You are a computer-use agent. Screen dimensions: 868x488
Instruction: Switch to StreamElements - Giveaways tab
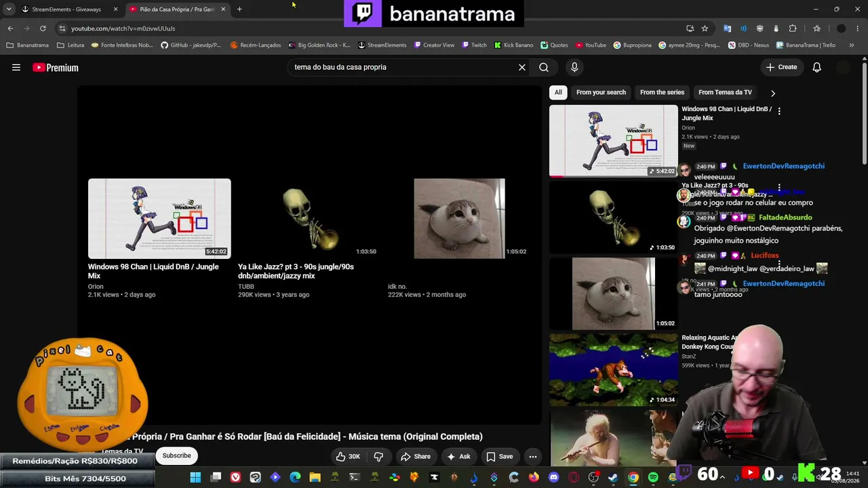(66, 9)
